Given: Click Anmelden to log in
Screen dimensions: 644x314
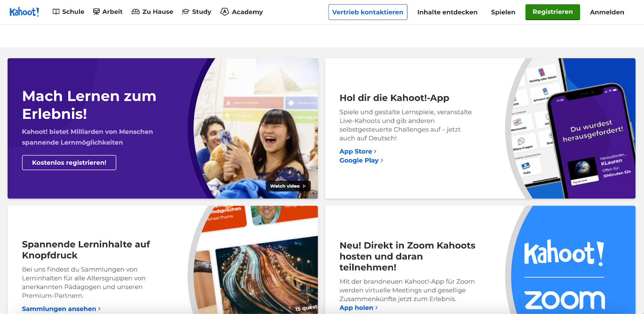Looking at the screenshot, I should 607,12.
